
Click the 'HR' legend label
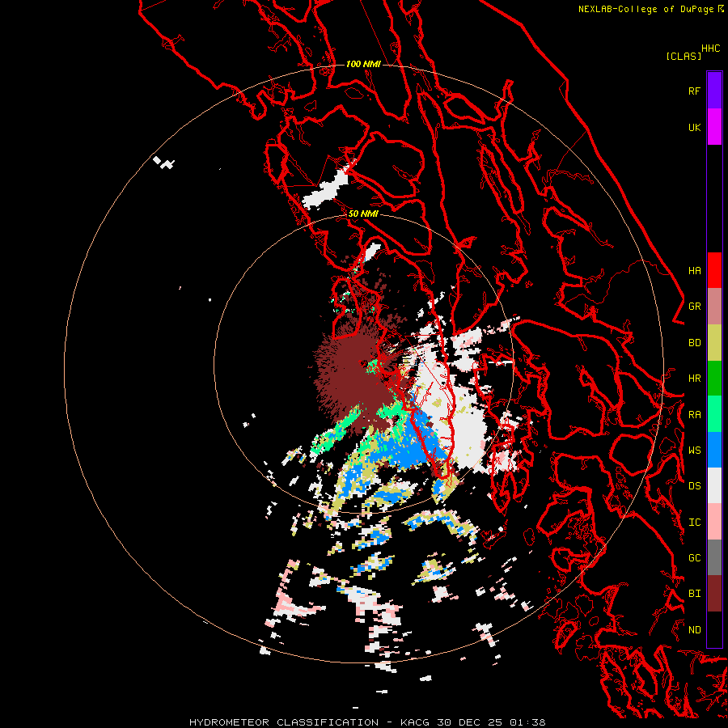click(x=695, y=379)
